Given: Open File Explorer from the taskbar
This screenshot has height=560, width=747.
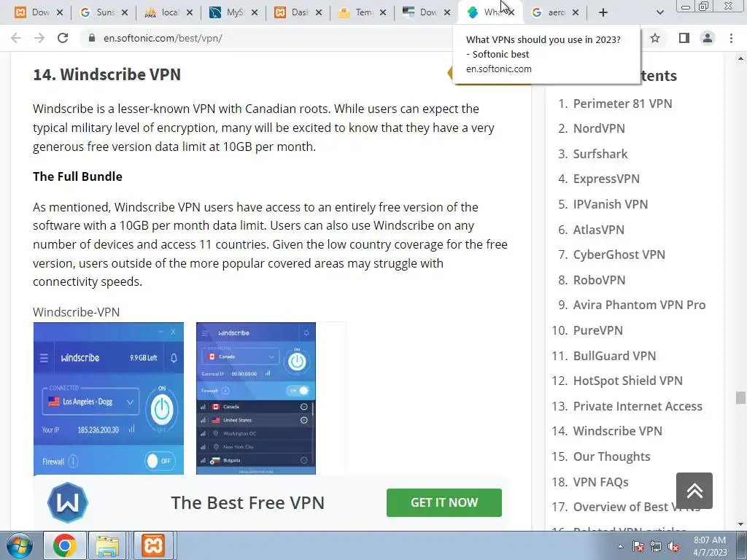Looking at the screenshot, I should click(108, 545).
